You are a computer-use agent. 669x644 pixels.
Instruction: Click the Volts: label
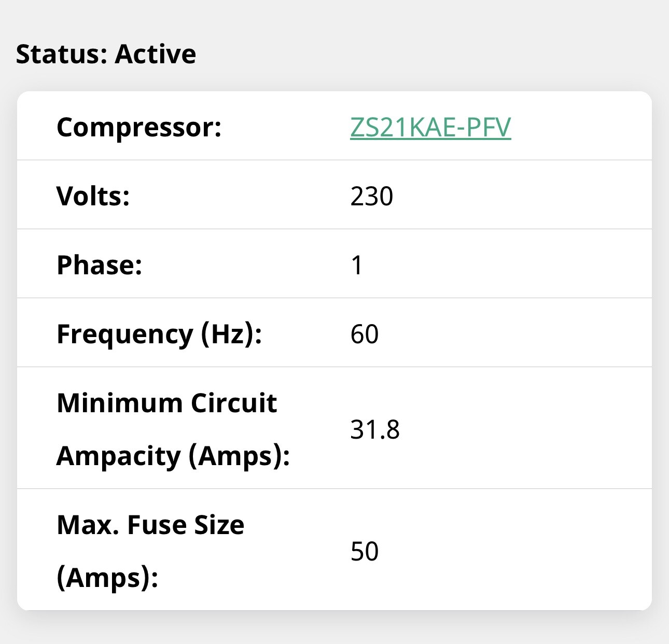coord(93,196)
